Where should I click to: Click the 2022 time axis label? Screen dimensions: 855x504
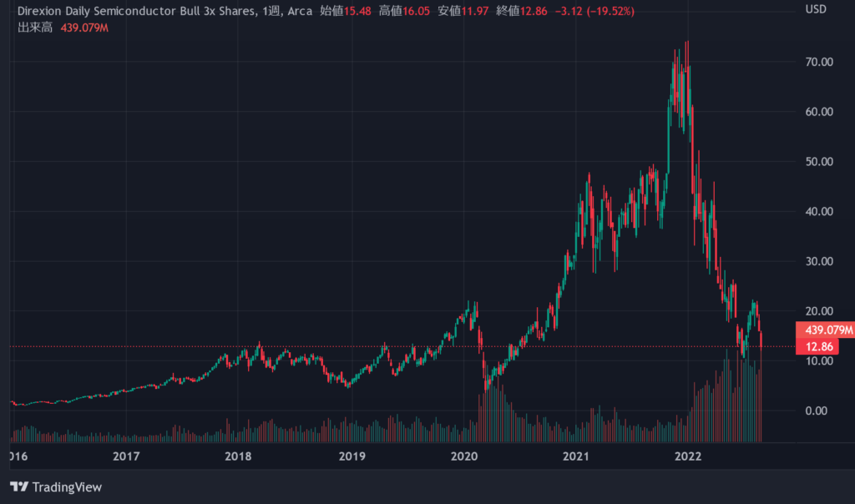[x=688, y=456]
